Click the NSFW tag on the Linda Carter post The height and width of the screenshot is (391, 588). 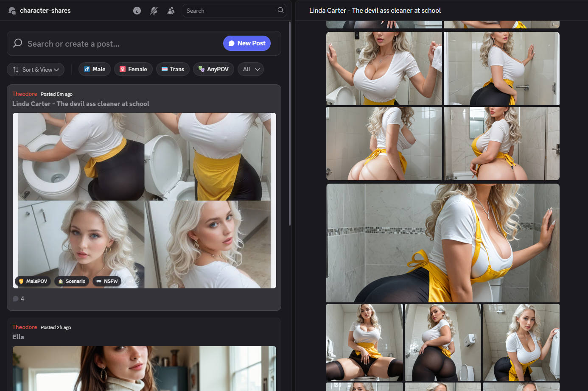[107, 281]
